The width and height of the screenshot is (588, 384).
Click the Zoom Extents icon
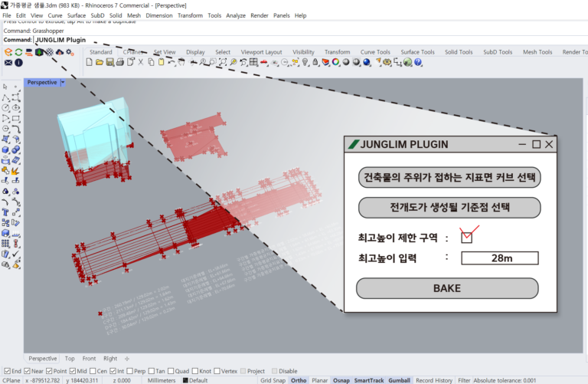(223, 62)
